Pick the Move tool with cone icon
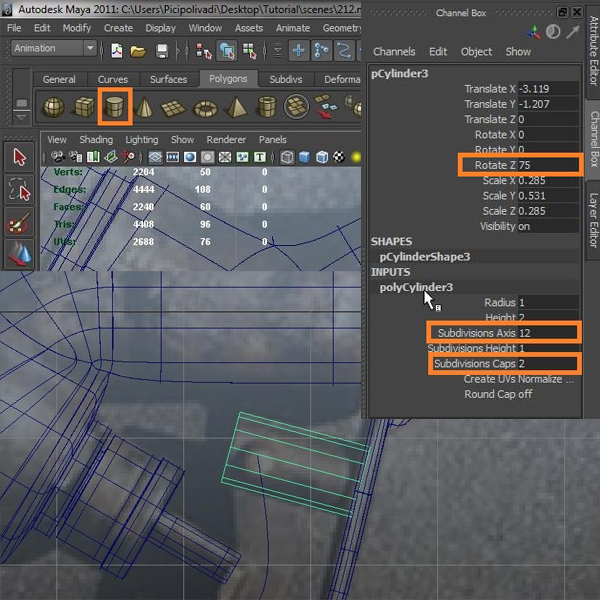The image size is (600, 600). [x=19, y=253]
